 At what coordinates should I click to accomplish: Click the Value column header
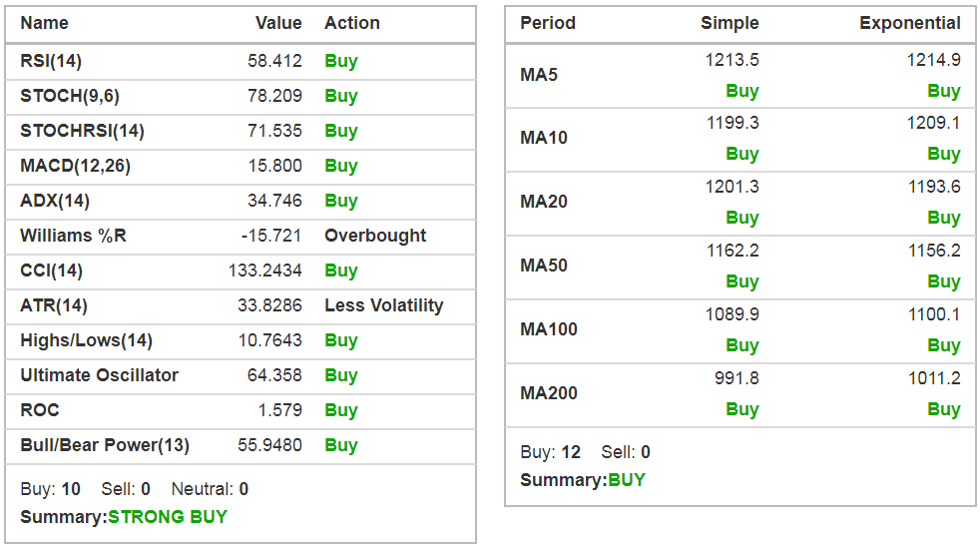[278, 23]
